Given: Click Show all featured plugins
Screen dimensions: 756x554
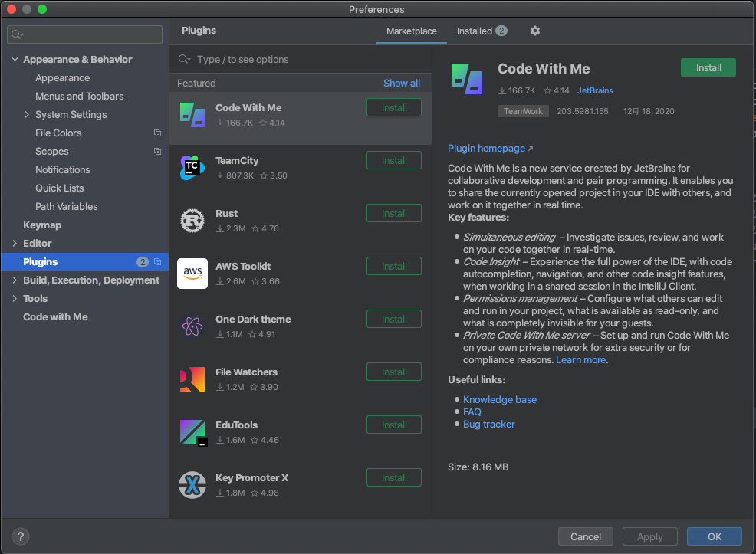Looking at the screenshot, I should click(x=402, y=83).
